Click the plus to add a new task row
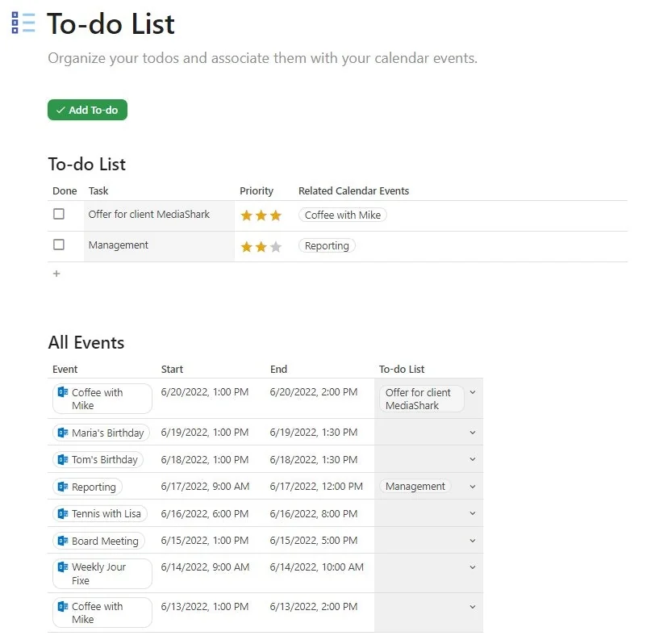This screenshot has width=651, height=644. coord(56,274)
